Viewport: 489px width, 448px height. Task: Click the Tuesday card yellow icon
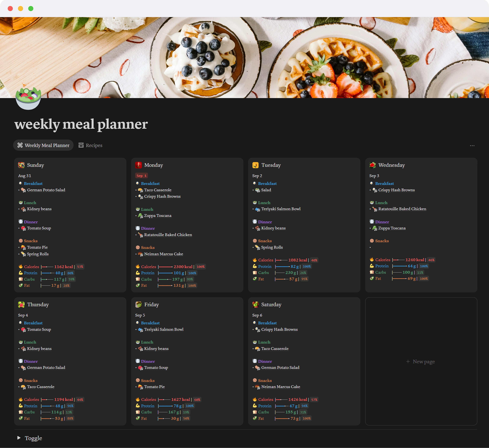click(x=255, y=165)
